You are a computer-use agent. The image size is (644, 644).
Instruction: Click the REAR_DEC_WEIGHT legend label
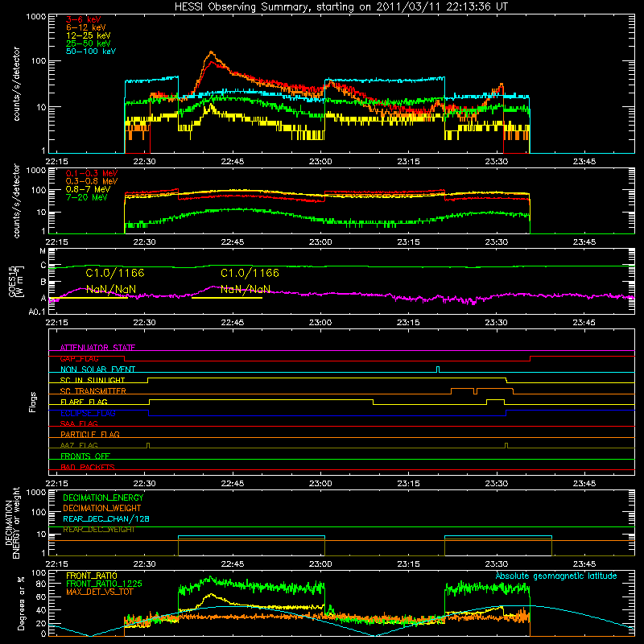coord(98,530)
